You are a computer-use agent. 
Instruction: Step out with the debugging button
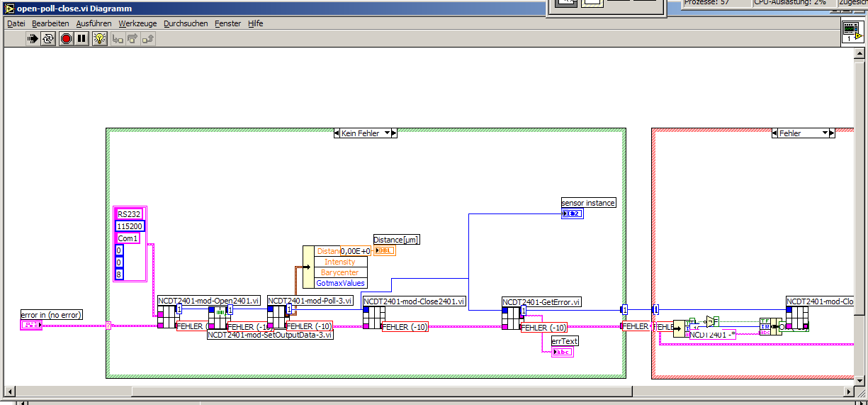pyautogui.click(x=147, y=39)
